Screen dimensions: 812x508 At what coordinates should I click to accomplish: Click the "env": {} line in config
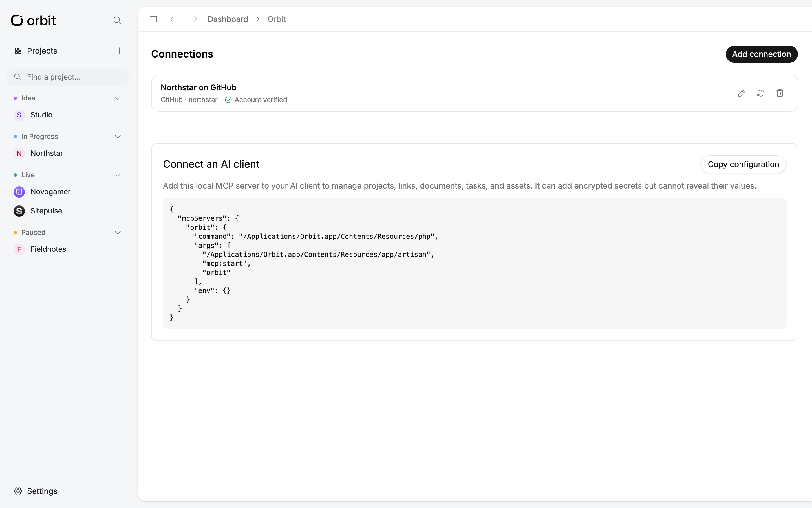click(x=212, y=291)
